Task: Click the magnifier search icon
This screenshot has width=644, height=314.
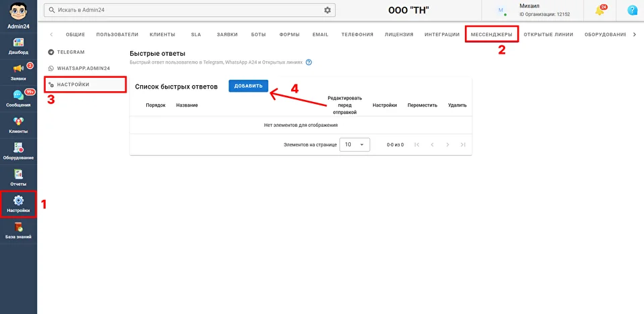Action: click(52, 10)
